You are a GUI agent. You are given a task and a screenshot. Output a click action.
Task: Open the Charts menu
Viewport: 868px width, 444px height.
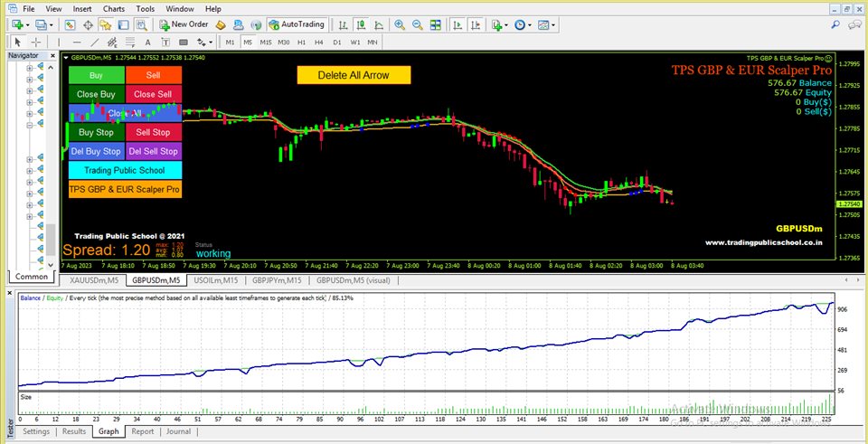coord(114,9)
